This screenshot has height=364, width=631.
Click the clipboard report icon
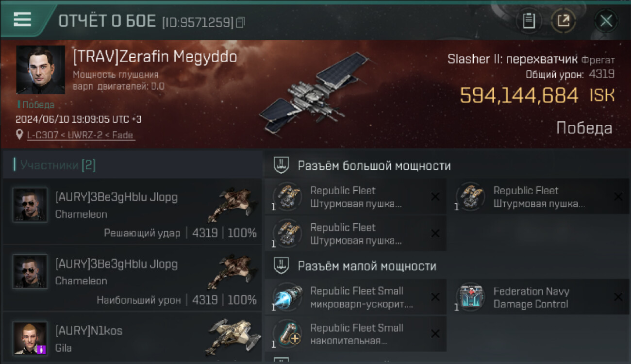pyautogui.click(x=529, y=21)
